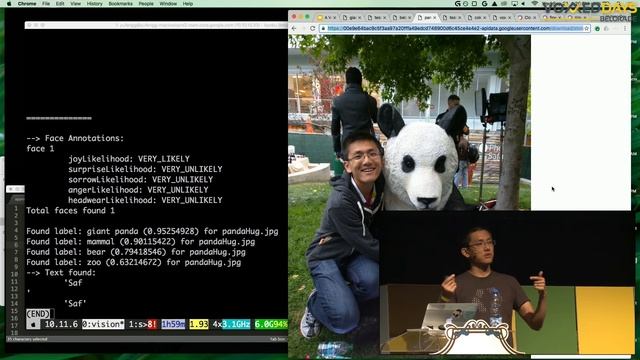Click the 'angerLikelihood: VERY_UNLIKELY' line
This screenshot has width=640, height=360.
tap(138, 190)
